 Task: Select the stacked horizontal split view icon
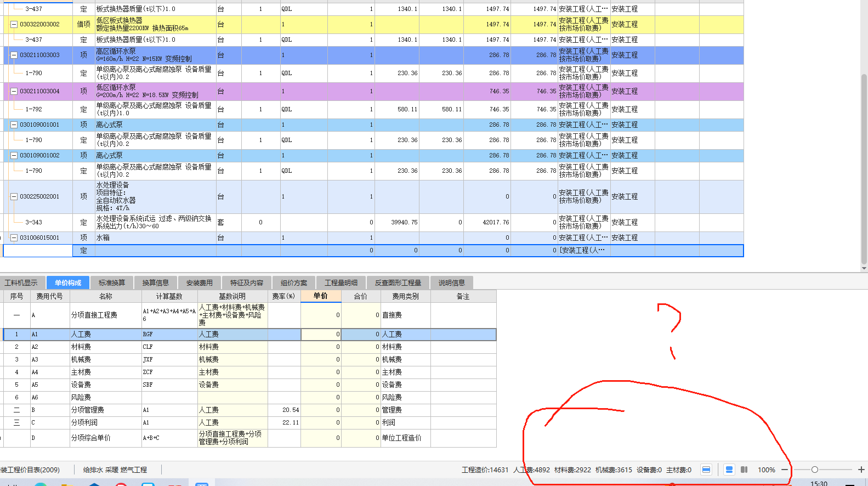(x=729, y=470)
